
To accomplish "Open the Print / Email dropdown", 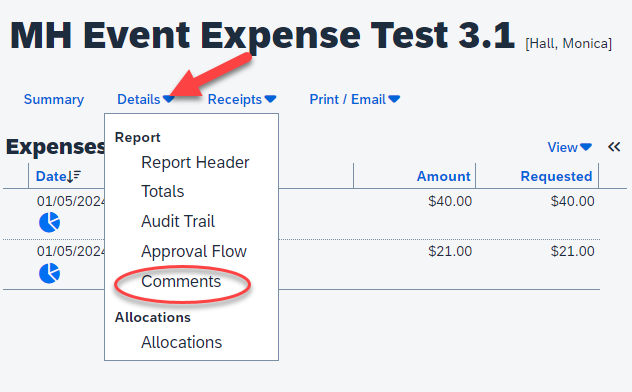I will (355, 99).
